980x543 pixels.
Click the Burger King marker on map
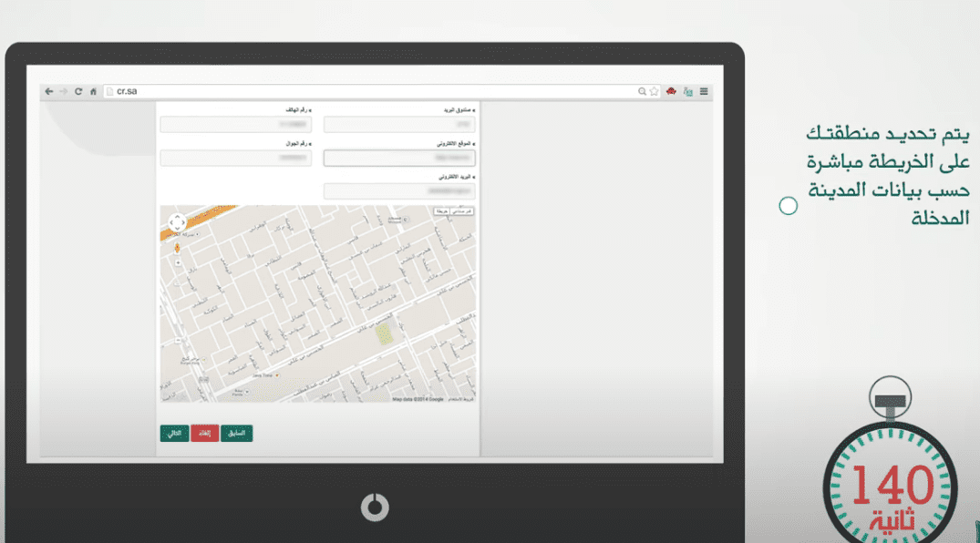click(204, 359)
